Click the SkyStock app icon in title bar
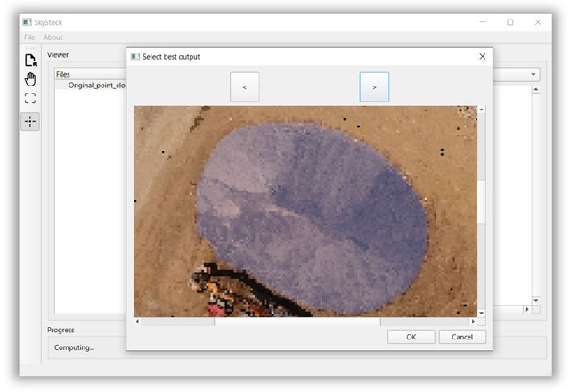The height and width of the screenshot is (392, 570). tap(27, 22)
